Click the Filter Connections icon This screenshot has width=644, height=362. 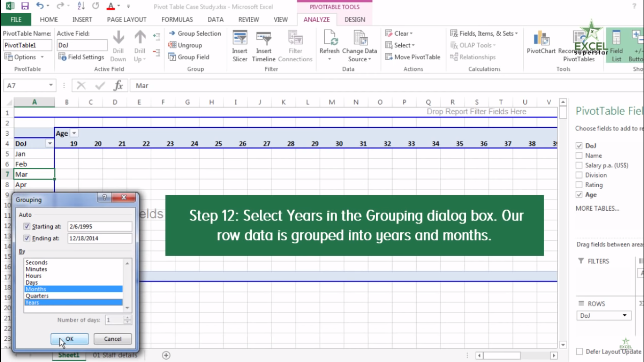click(295, 38)
